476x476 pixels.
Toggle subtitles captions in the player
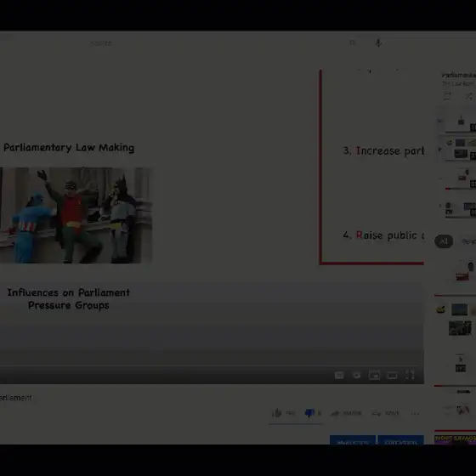[x=339, y=376]
